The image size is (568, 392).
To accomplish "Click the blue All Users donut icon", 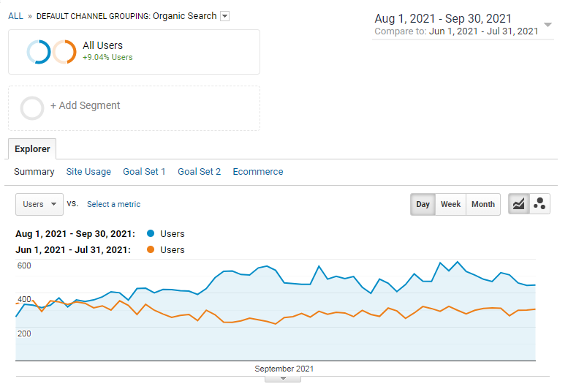I will 39,52.
